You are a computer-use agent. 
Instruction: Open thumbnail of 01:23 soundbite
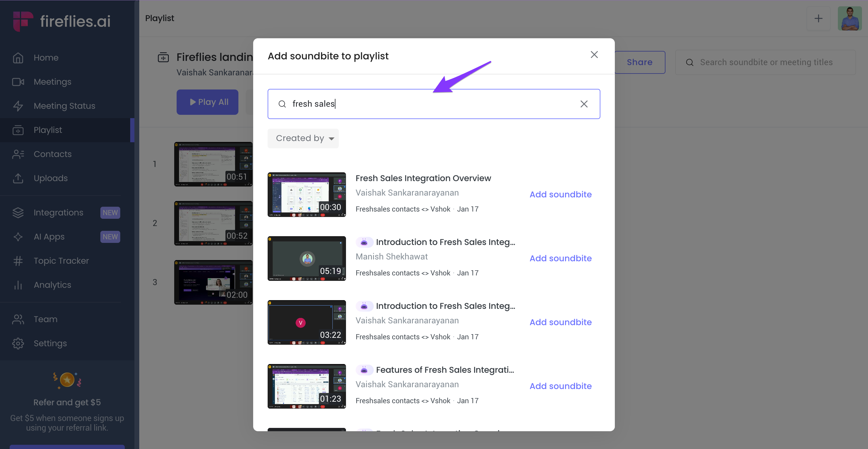[x=307, y=386]
